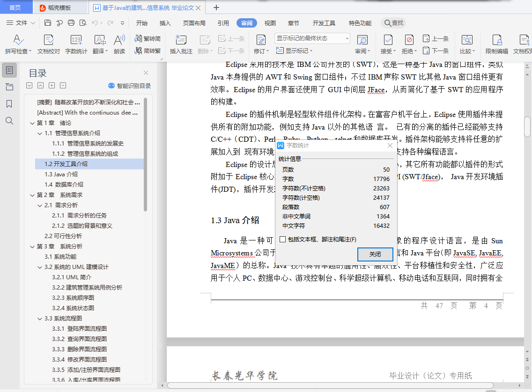
Task: Open the 文件 menu
Action: [x=21, y=23]
